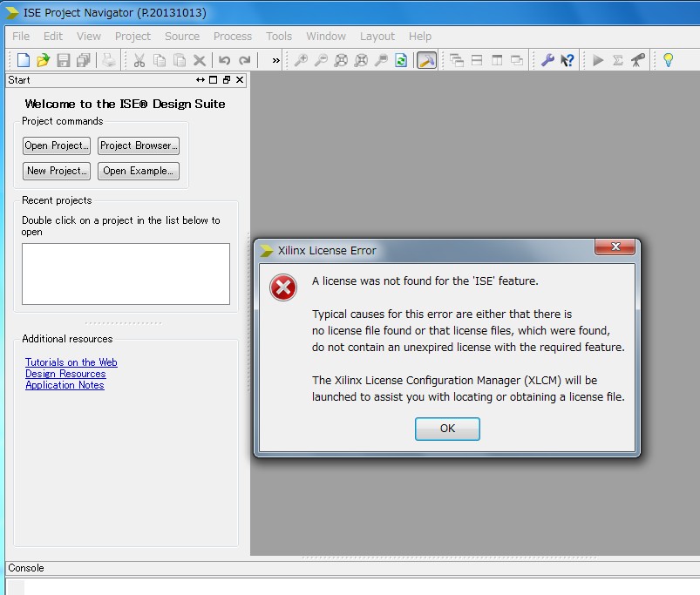This screenshot has width=700, height=595.
Task: Click the Open Project button
Action: click(x=57, y=145)
